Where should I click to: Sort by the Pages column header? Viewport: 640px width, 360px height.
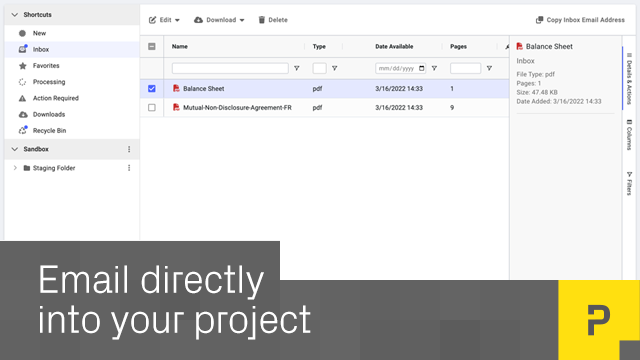(x=458, y=47)
